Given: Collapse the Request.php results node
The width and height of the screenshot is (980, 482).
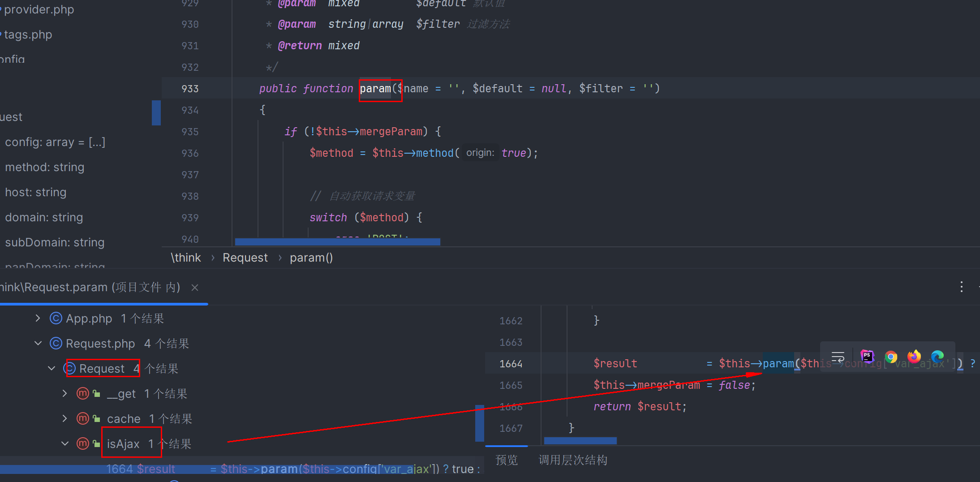Looking at the screenshot, I should tap(38, 344).
